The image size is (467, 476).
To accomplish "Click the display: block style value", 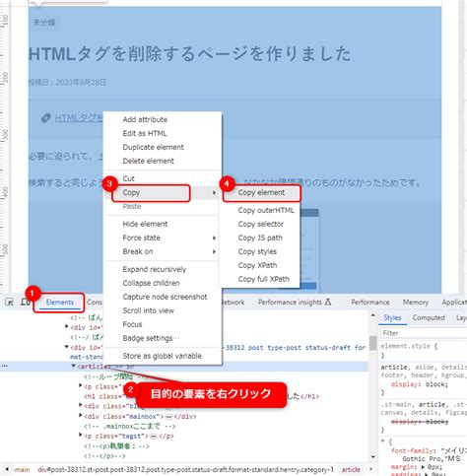I will point(436,384).
